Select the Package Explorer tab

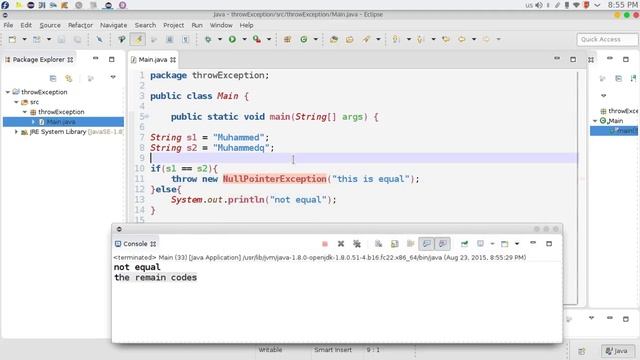point(39,60)
